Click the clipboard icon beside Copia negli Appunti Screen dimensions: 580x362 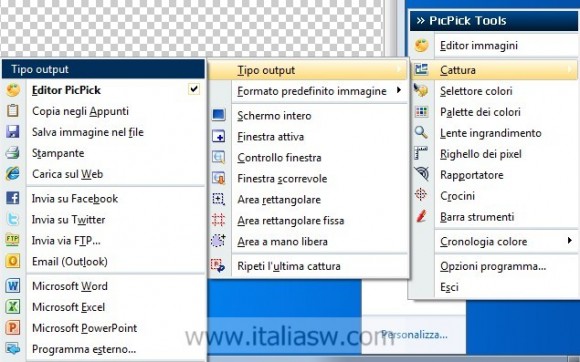point(13,111)
